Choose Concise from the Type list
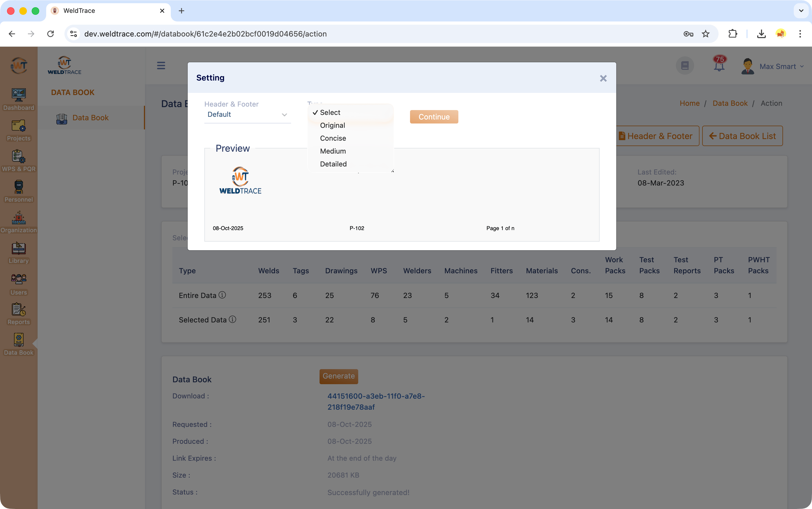The image size is (812, 509). tap(333, 138)
